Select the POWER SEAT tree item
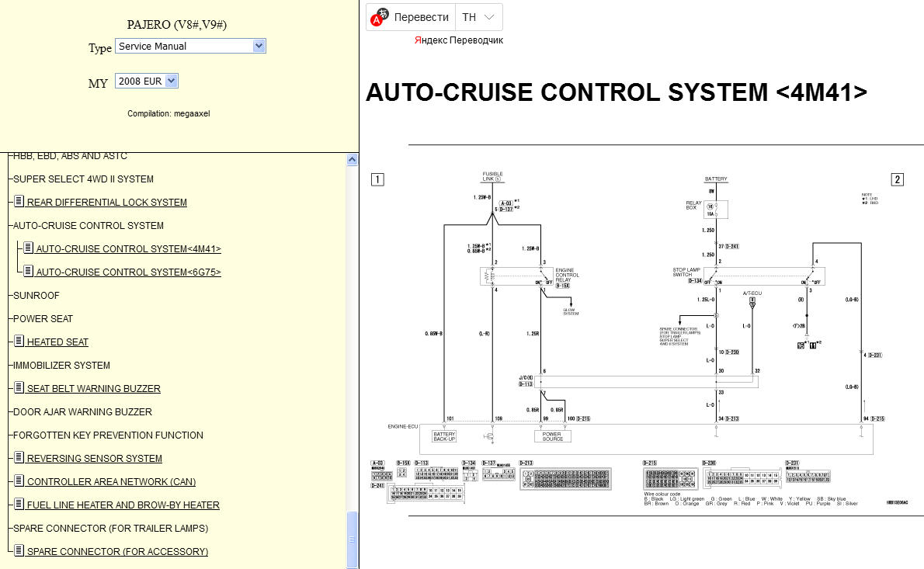 [x=43, y=319]
